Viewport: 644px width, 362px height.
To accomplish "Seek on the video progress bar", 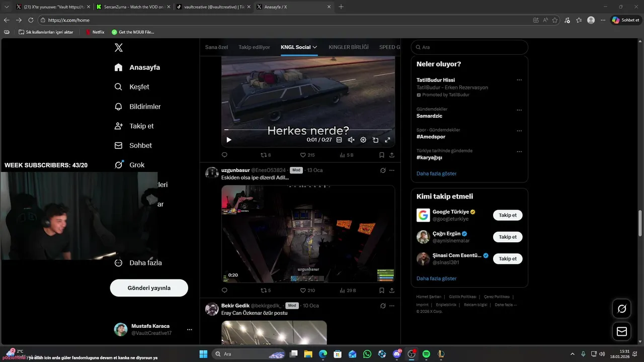I will [x=308, y=130].
